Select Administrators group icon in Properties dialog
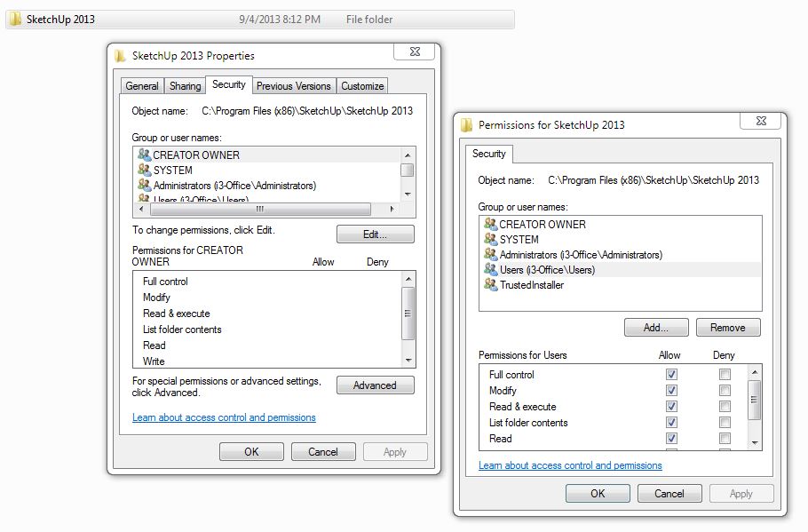 coord(144,186)
